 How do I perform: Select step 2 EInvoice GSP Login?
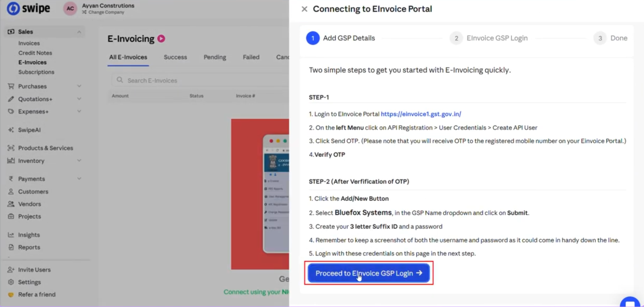tap(489, 38)
